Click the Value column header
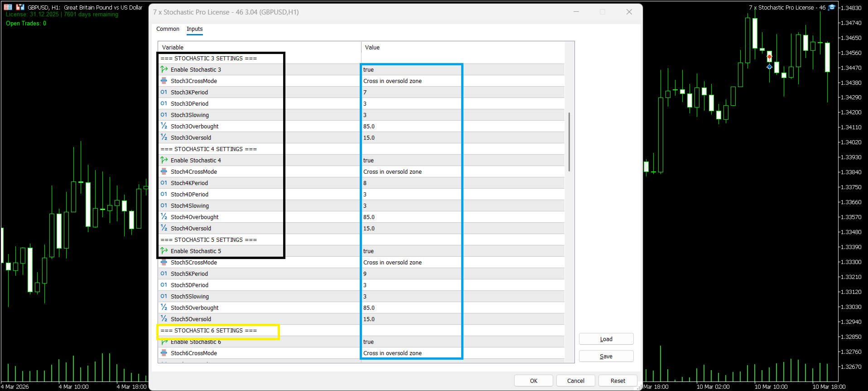 coord(463,47)
